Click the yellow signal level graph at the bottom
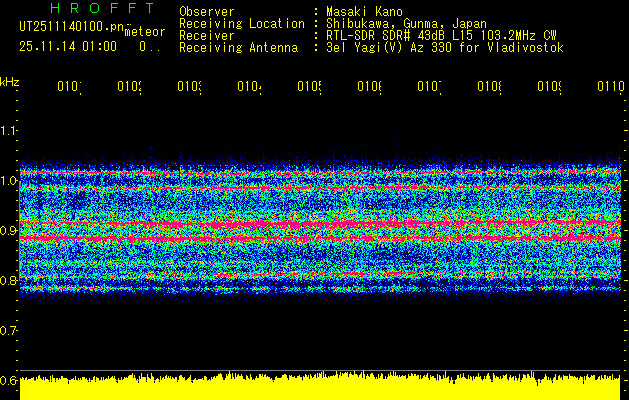Viewport: 629px width, 400px height. tap(320, 387)
